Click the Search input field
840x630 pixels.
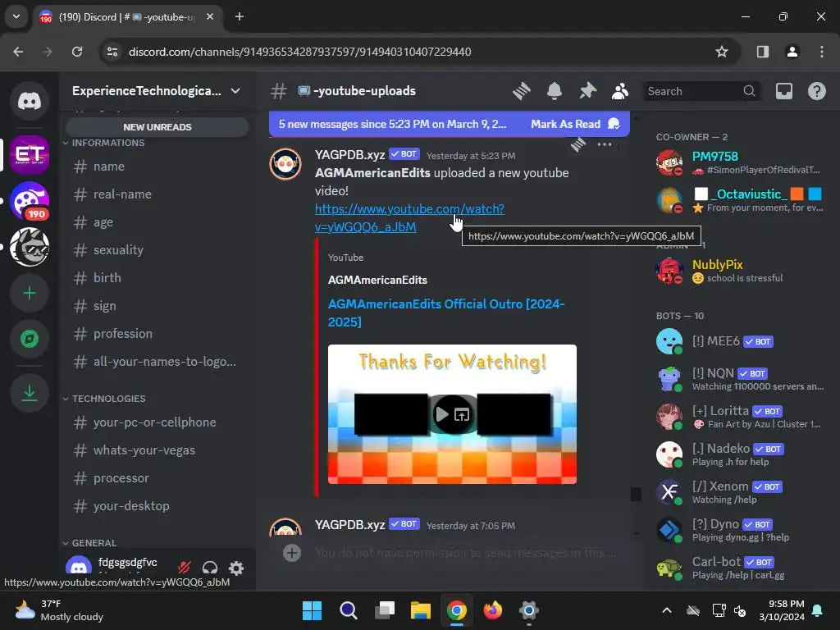point(701,91)
